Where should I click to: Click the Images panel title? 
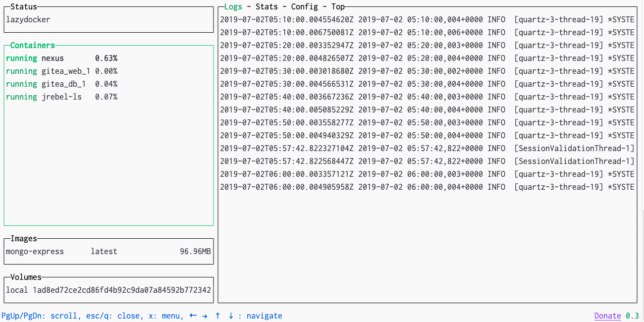(x=24, y=239)
